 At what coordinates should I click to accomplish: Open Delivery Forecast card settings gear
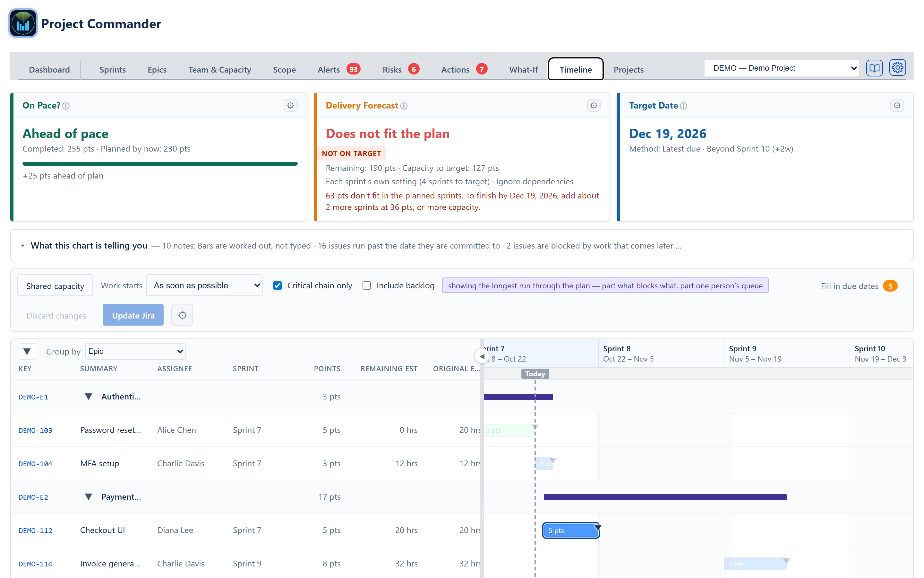593,106
